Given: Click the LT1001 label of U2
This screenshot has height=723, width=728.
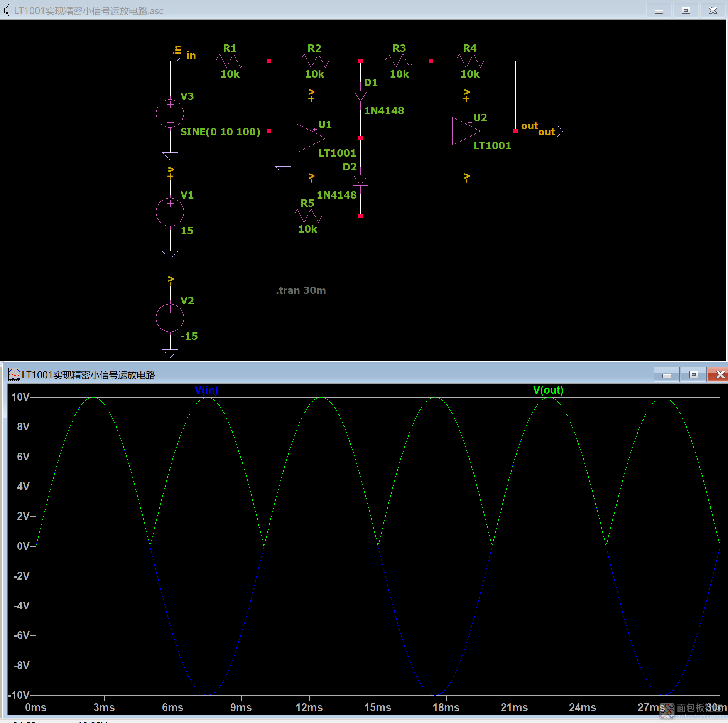Looking at the screenshot, I should [x=492, y=146].
